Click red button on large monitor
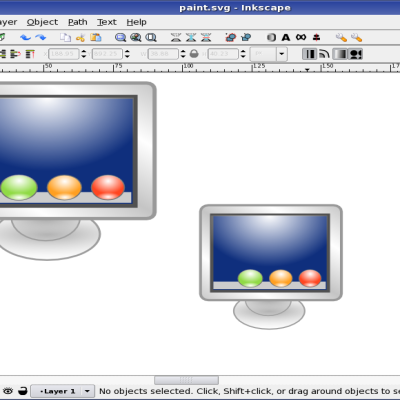The width and height of the screenshot is (400, 400). (108, 187)
